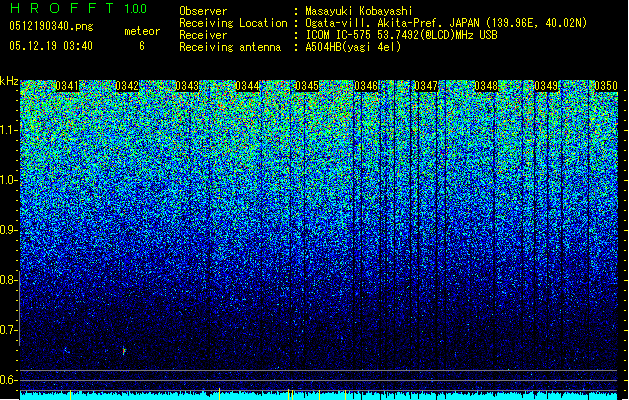This screenshot has width=629, height=400.
Task: Select the filename 0512190340.png
Action: (51, 26)
